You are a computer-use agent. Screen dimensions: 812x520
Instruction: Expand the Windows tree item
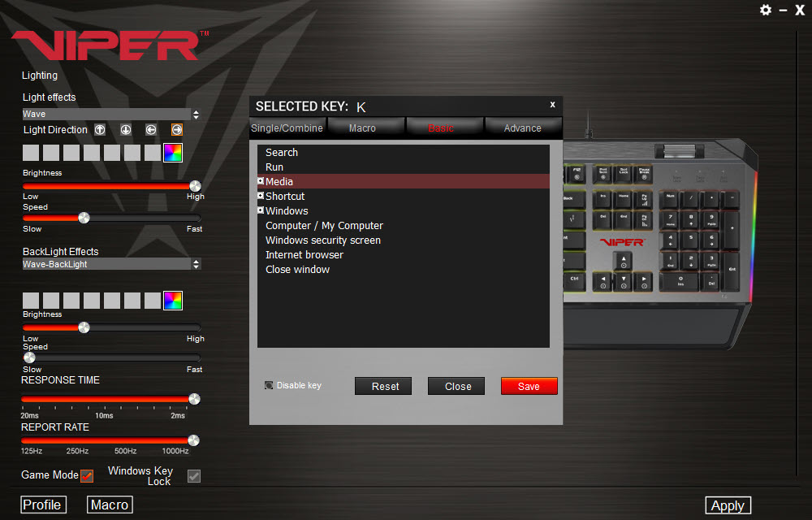tap(261, 210)
